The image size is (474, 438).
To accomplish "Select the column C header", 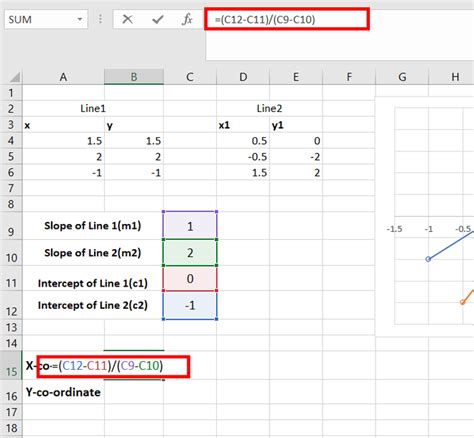I will [190, 77].
